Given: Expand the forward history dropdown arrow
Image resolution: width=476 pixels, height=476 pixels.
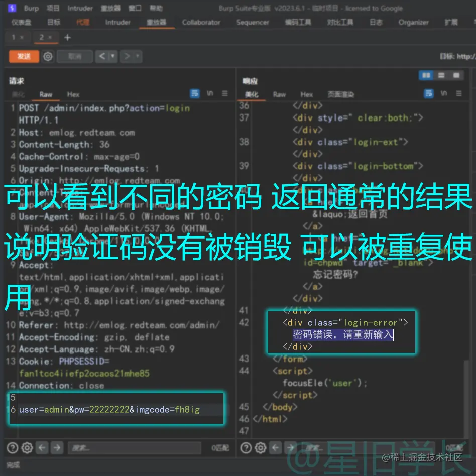Looking at the screenshot, I should click(138, 56).
